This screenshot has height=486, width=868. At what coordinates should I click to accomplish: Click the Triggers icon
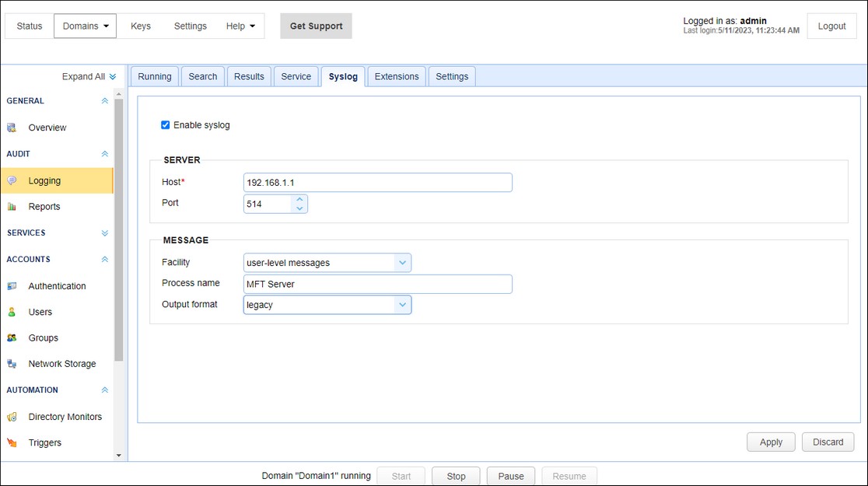click(12, 442)
